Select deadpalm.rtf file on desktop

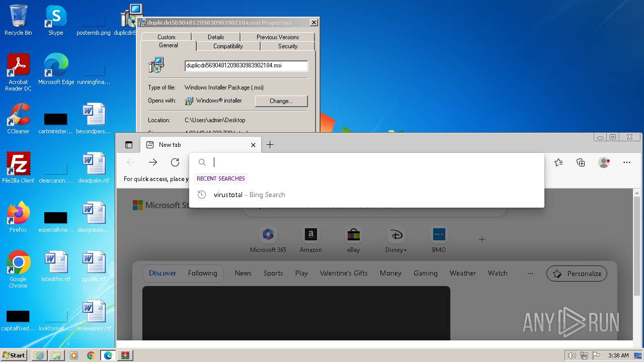(94, 168)
